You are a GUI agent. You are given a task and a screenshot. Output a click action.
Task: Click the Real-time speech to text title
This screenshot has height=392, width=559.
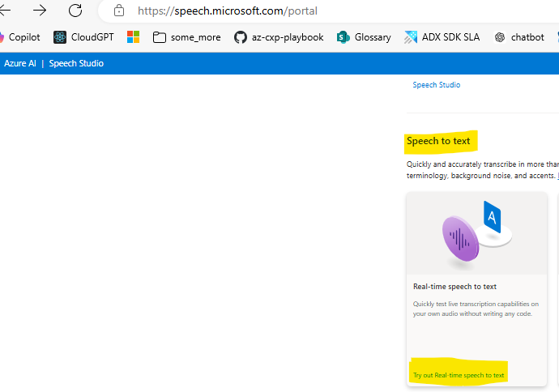(x=454, y=287)
